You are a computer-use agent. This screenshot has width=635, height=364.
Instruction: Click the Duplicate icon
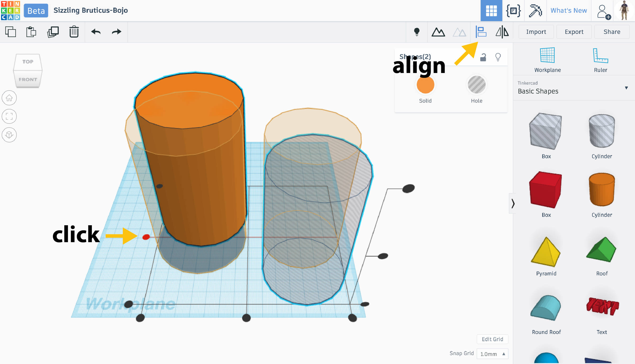coord(53,32)
